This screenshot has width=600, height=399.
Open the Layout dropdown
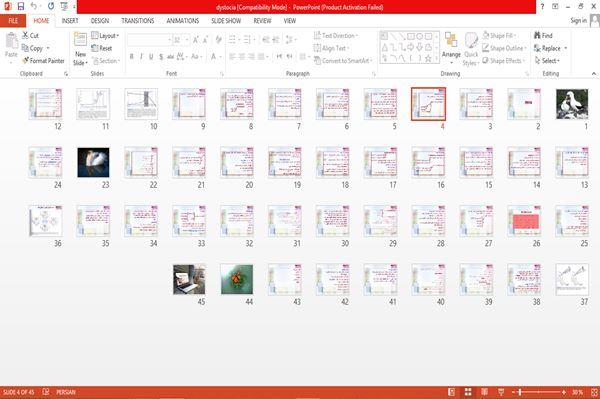coord(105,36)
